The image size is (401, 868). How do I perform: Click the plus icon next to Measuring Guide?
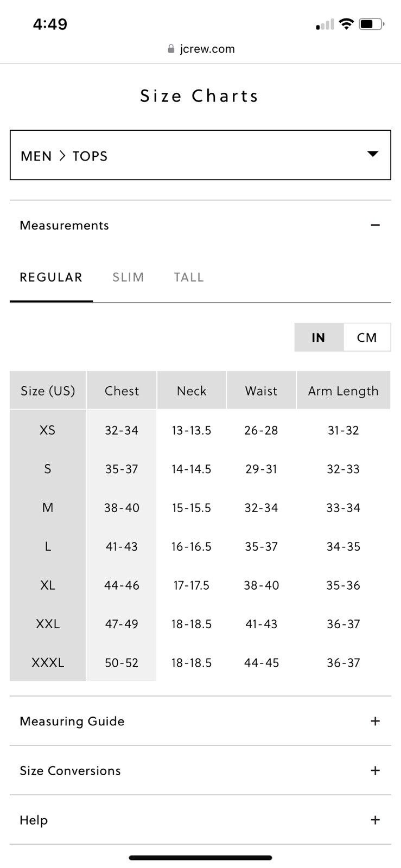click(x=375, y=721)
